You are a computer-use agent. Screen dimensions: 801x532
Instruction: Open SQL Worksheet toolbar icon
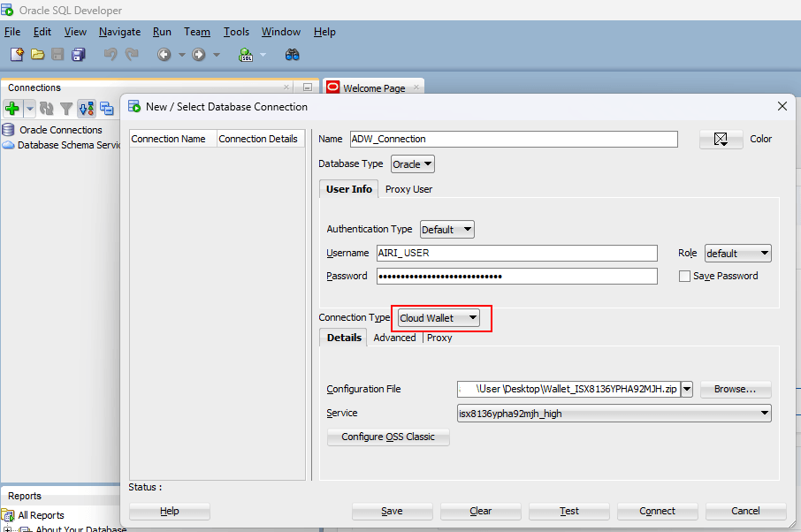(x=246, y=55)
